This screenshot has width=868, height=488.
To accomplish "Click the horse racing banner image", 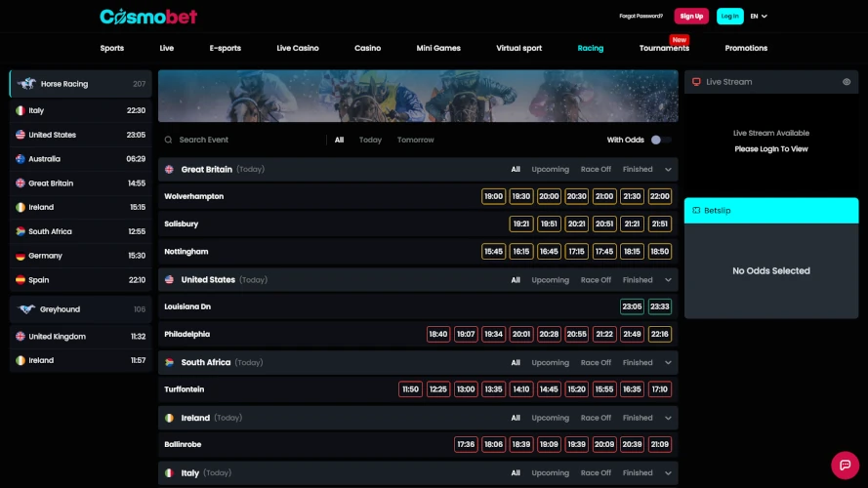I will coord(418,96).
